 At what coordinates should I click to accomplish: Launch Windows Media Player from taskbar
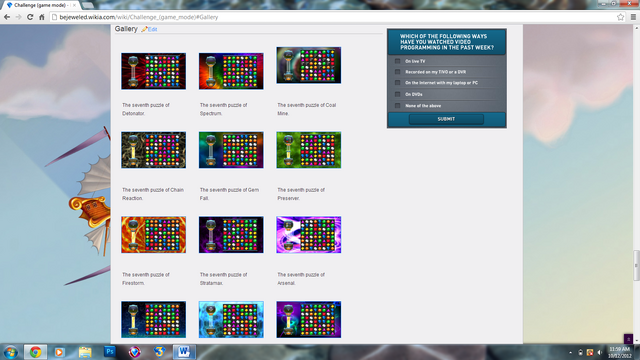tap(59, 352)
